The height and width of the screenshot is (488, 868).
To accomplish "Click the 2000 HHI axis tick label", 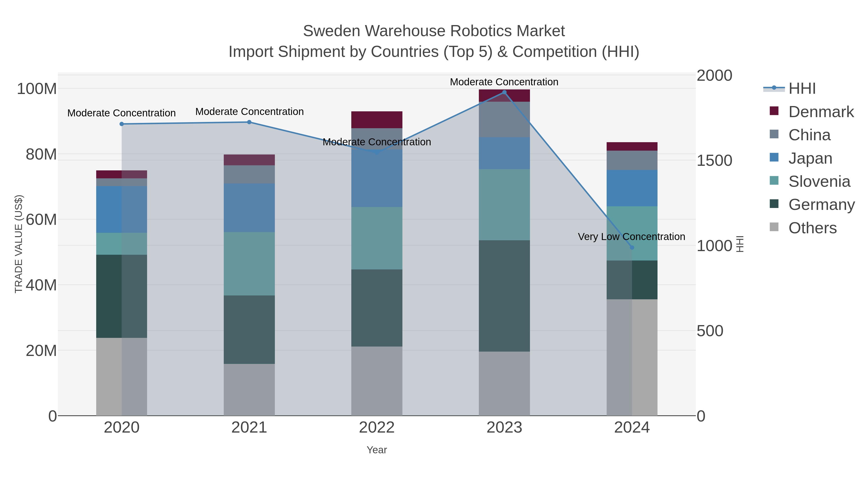I will tap(714, 75).
